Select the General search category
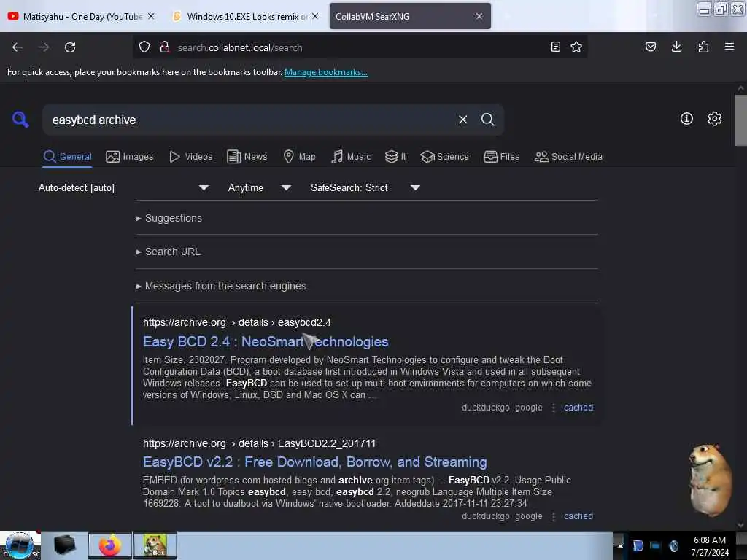Screen dimensions: 747x560 67,157
